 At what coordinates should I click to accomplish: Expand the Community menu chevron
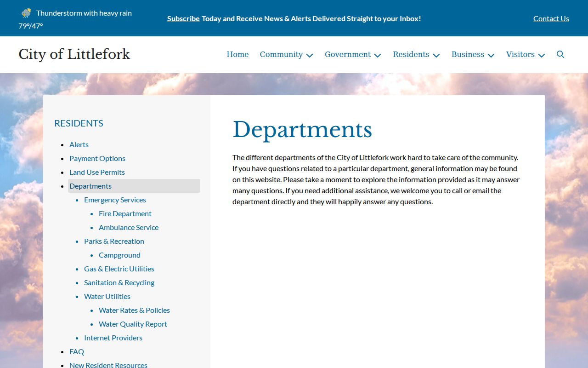click(310, 55)
